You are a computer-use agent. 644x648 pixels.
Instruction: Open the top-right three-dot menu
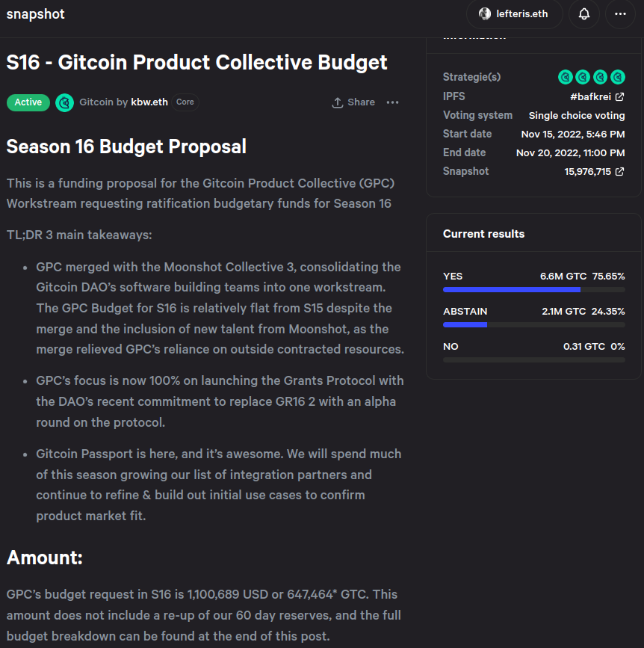coord(620,14)
